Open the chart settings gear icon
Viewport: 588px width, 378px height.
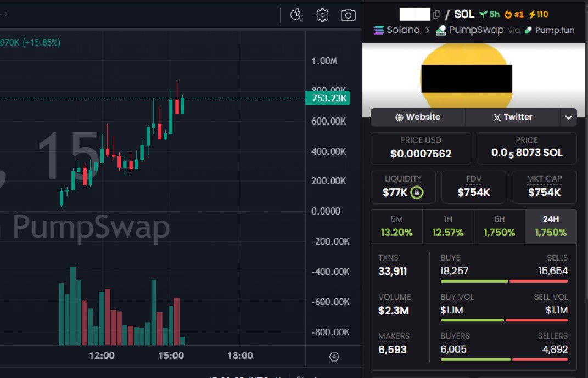click(x=322, y=15)
